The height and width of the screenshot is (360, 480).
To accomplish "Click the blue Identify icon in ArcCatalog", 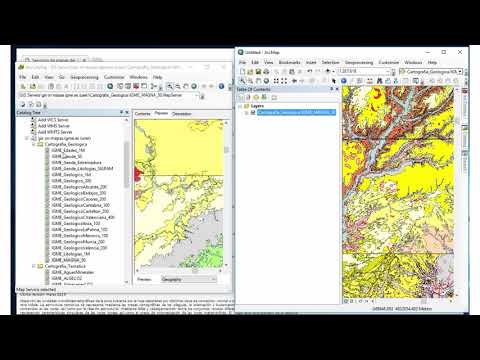I will pos(221,86).
